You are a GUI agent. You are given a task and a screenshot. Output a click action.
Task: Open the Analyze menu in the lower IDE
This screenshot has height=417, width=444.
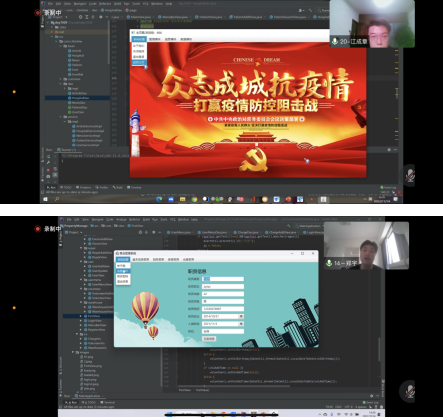[121, 220]
